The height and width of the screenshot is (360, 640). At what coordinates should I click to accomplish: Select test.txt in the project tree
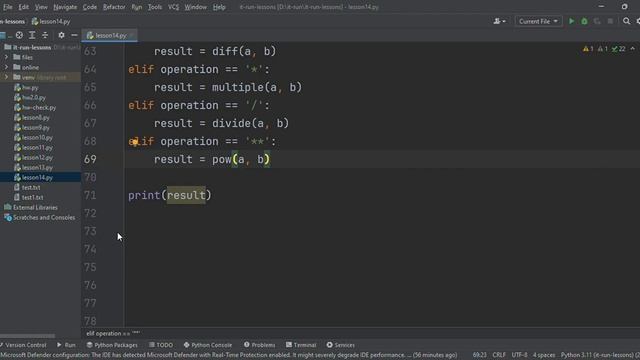pyautogui.click(x=27, y=187)
